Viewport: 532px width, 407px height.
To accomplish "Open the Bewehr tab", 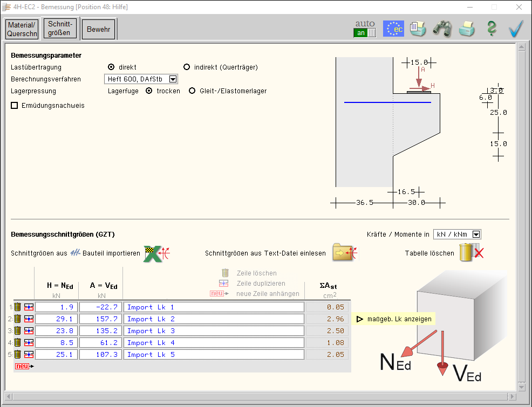I will tap(99, 30).
